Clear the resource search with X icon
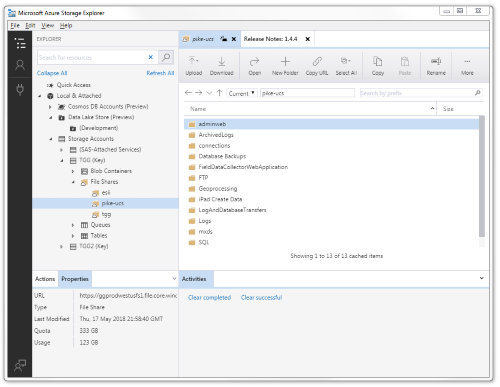 151,57
